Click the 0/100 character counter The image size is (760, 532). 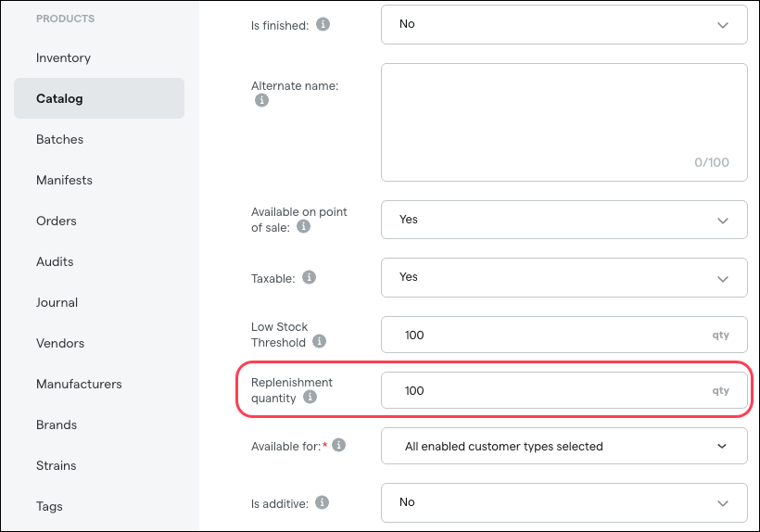[712, 162]
